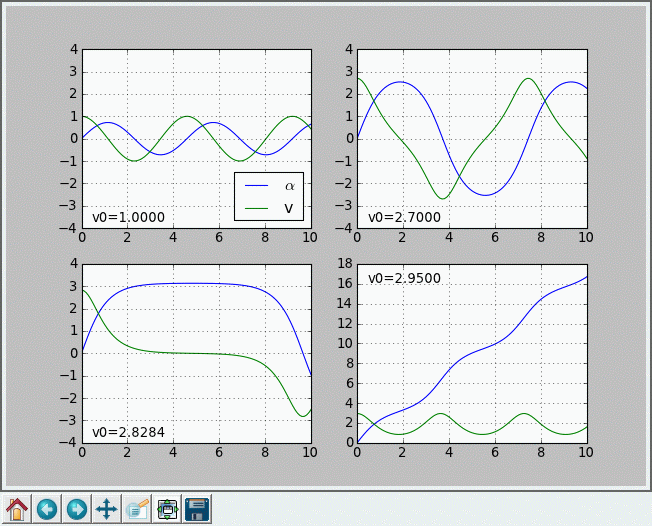Click y-axis tick label 14 in bottom-right plot
The width and height of the screenshot is (652, 526).
pyautogui.click(x=344, y=304)
